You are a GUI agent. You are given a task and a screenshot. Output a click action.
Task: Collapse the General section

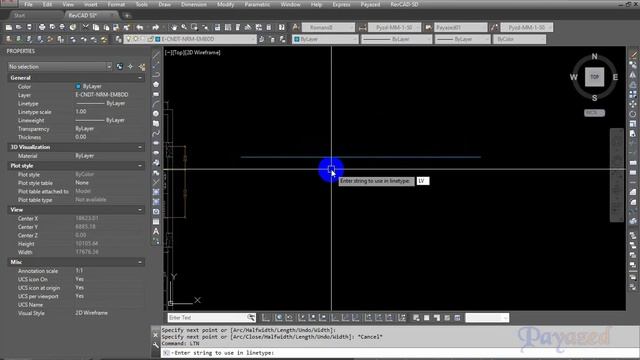140,78
